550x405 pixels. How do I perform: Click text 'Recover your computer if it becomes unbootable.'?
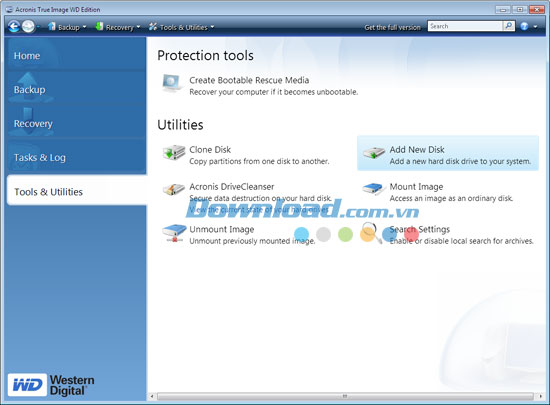tap(274, 92)
